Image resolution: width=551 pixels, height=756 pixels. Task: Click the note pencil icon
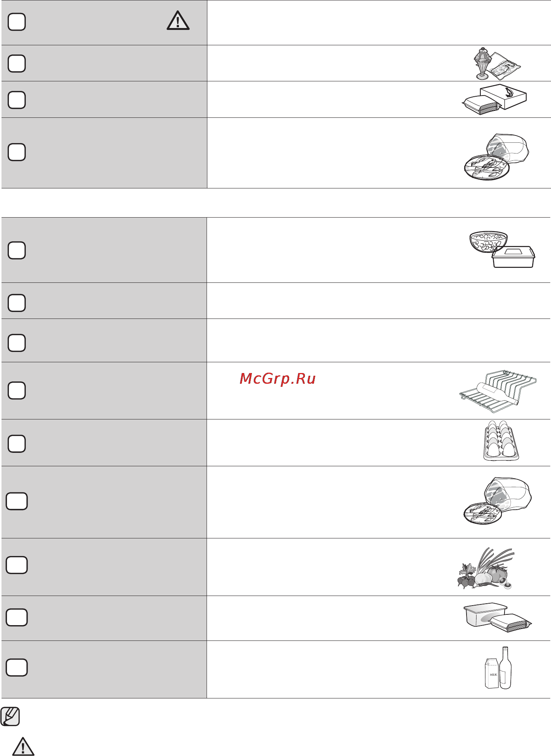click(x=10, y=716)
